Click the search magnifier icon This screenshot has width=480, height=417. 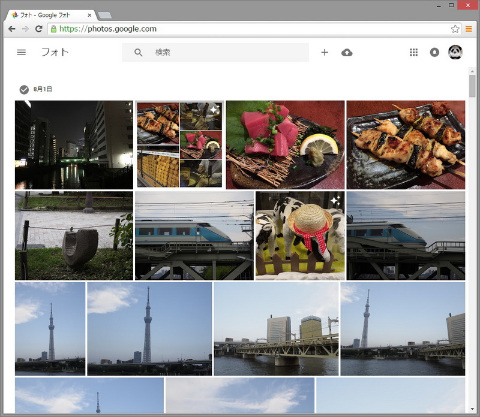coord(138,52)
